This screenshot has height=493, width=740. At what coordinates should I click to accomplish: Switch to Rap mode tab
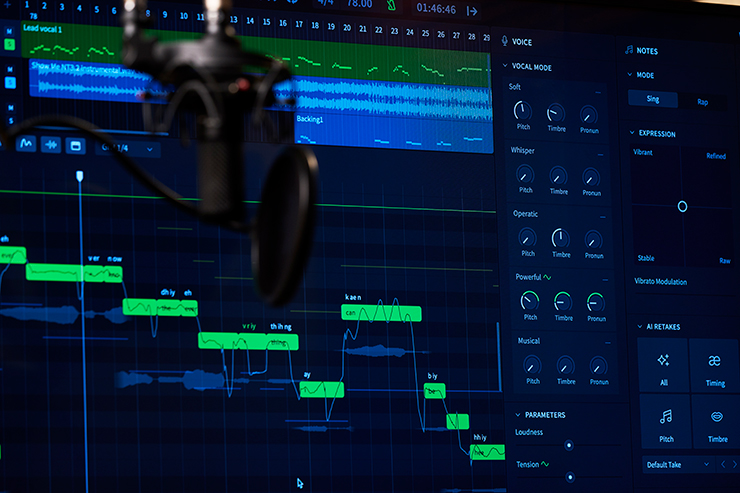702,100
